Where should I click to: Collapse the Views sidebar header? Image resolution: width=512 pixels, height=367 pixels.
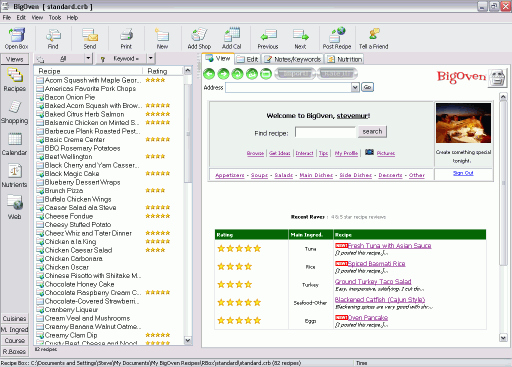[x=15, y=59]
